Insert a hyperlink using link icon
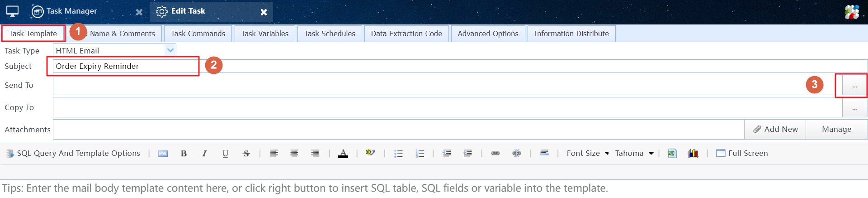The image size is (868, 198). point(495,154)
